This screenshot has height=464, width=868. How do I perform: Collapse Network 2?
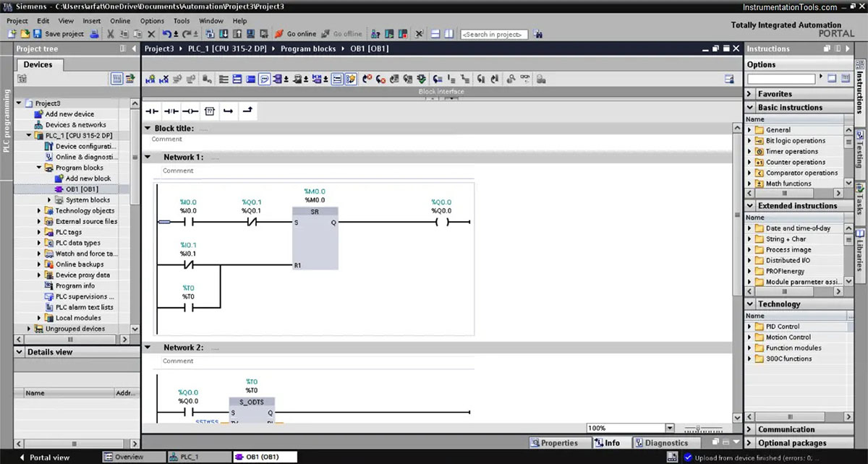[148, 348]
